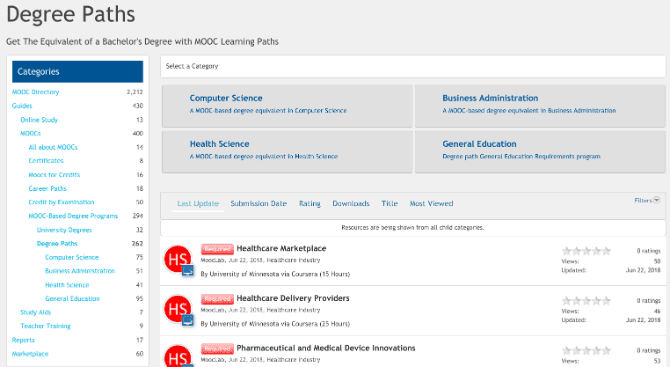
Task: Rate Healthcare Marketplace using the star rating
Action: coord(586,251)
